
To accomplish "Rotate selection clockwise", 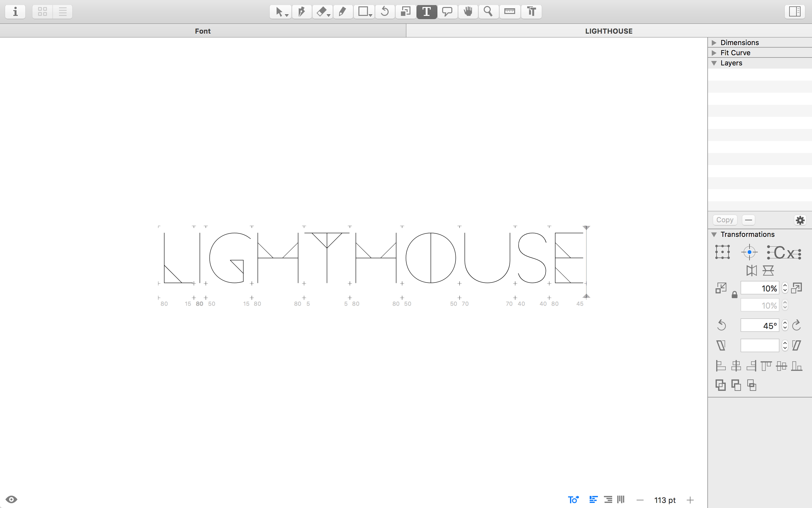I will pyautogui.click(x=796, y=325).
